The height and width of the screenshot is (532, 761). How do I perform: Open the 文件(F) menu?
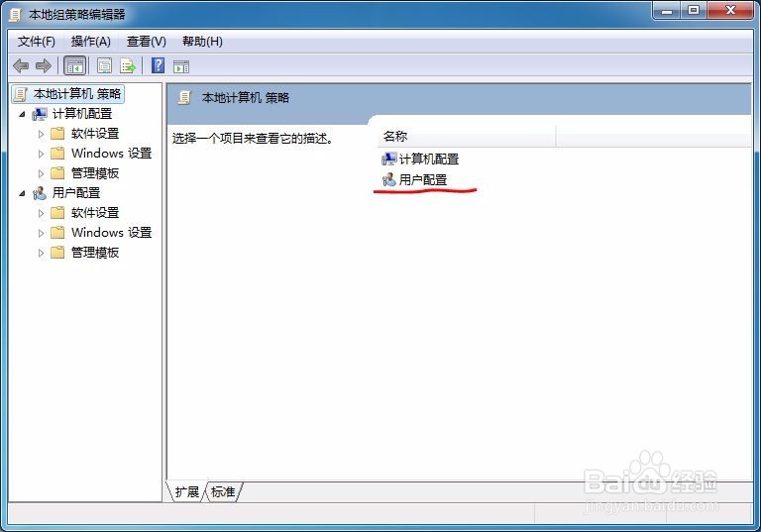pos(37,42)
